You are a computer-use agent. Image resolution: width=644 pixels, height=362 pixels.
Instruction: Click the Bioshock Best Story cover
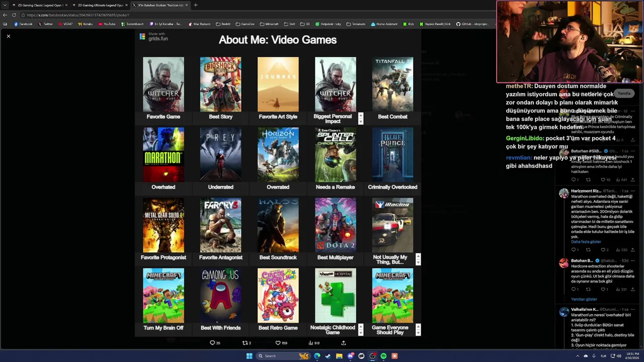tap(221, 84)
